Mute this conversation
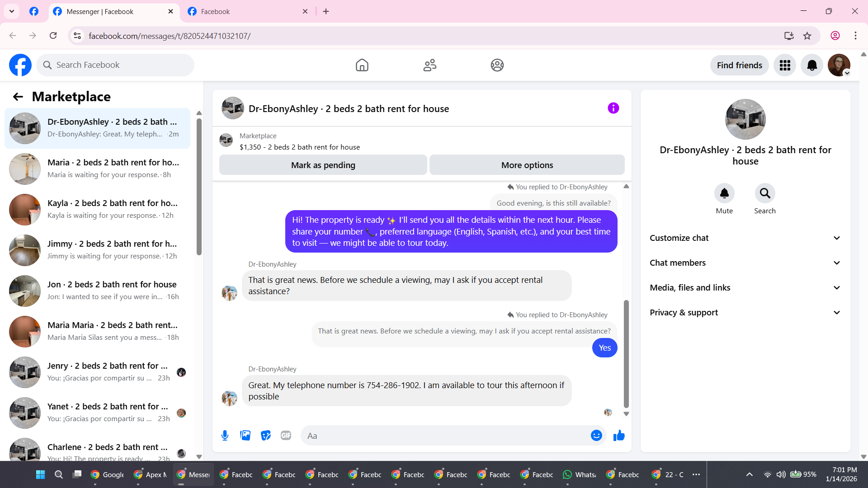 [724, 194]
